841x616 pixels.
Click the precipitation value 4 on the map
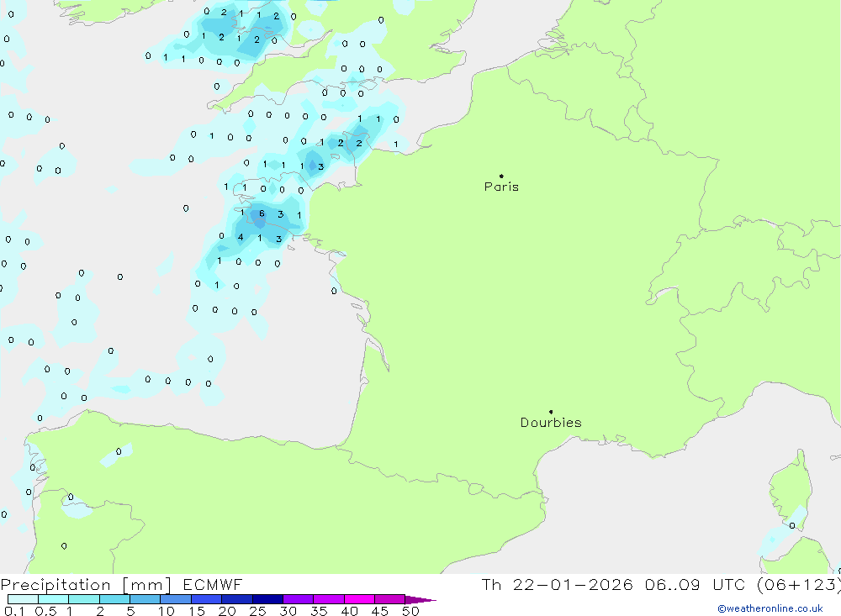241,237
